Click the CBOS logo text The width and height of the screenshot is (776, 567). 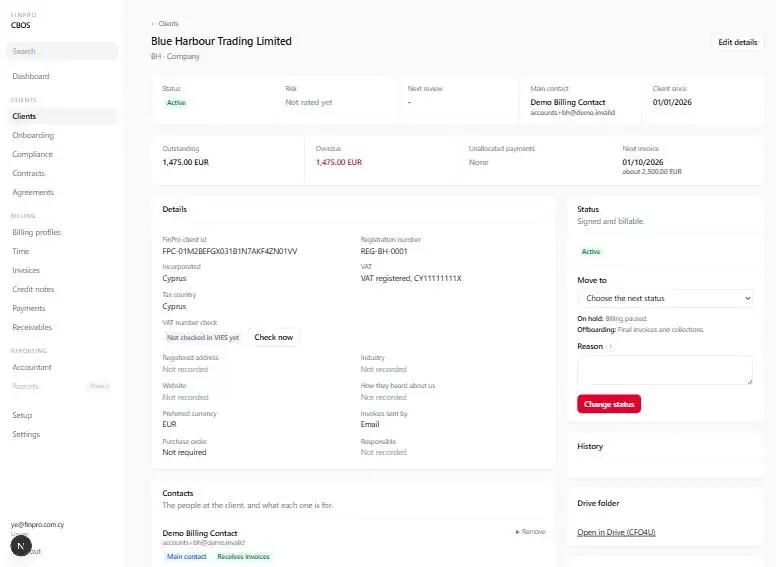(x=21, y=25)
